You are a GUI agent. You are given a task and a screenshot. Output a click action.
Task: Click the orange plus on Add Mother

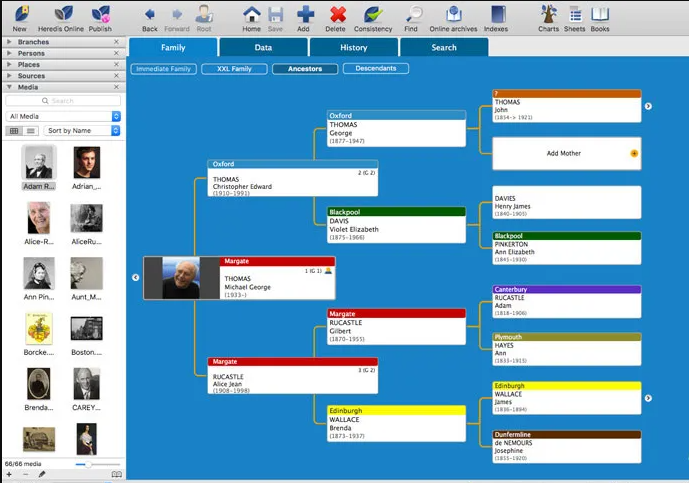point(634,153)
